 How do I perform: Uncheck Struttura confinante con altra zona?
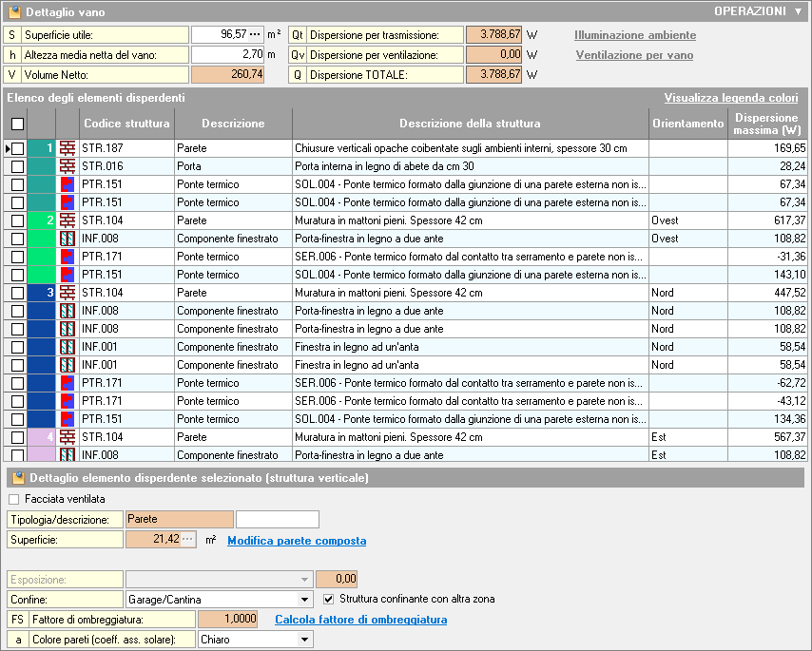(329, 600)
